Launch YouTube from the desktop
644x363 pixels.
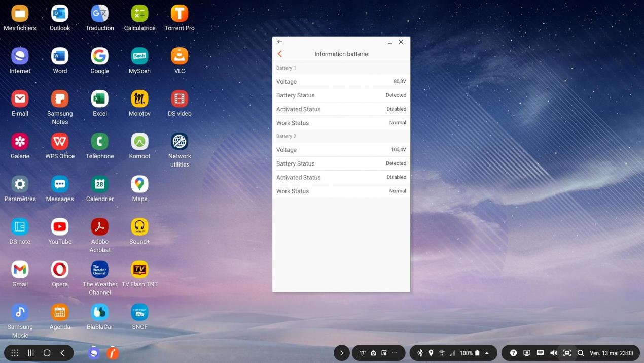click(x=60, y=226)
